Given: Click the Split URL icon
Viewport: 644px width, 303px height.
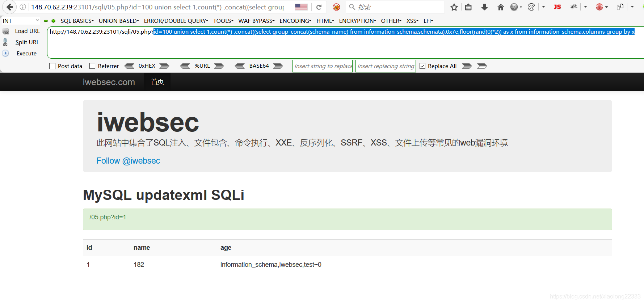Looking at the screenshot, I should [5, 42].
